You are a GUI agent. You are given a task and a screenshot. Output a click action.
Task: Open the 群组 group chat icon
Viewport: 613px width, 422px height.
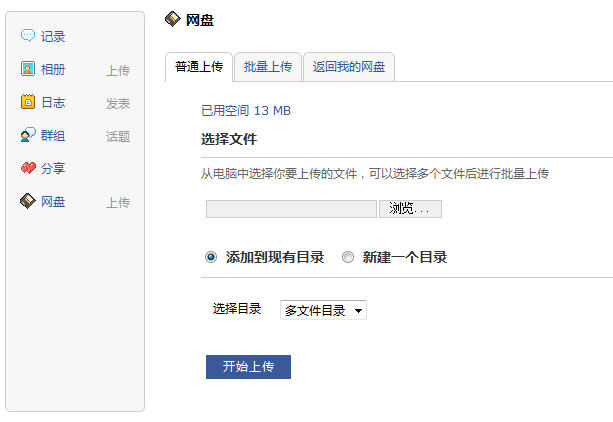(28, 135)
